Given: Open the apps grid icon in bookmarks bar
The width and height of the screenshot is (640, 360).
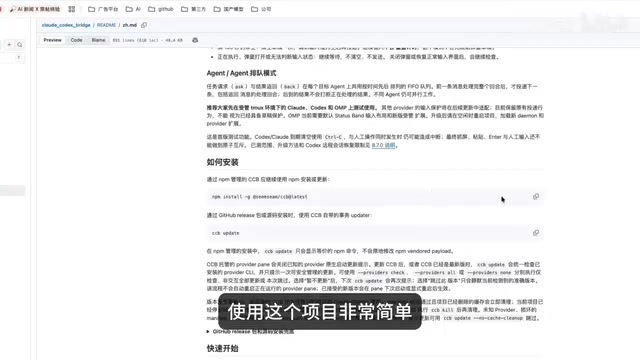Looking at the screenshot, I should click(x=71, y=9).
